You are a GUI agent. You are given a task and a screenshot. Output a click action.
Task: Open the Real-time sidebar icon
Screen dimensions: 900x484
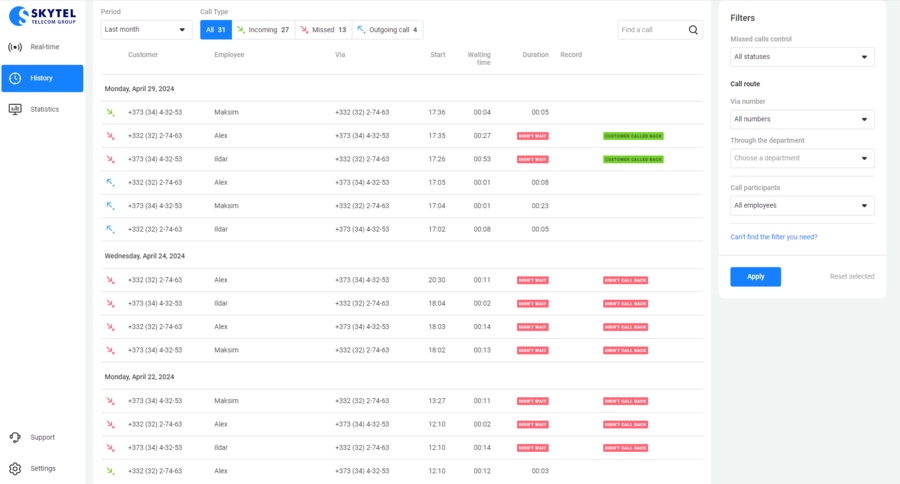point(16,47)
